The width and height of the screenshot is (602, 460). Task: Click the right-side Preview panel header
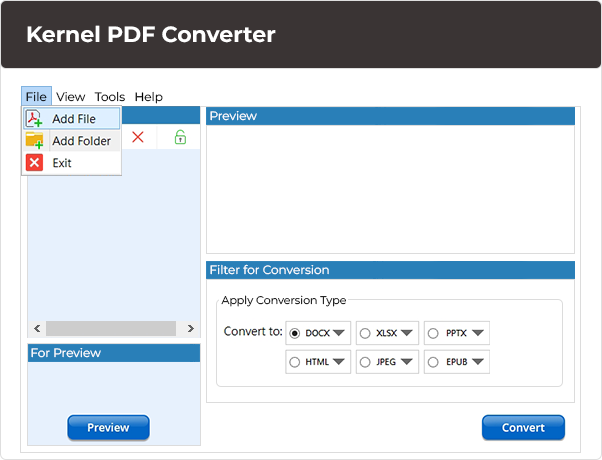(x=390, y=116)
